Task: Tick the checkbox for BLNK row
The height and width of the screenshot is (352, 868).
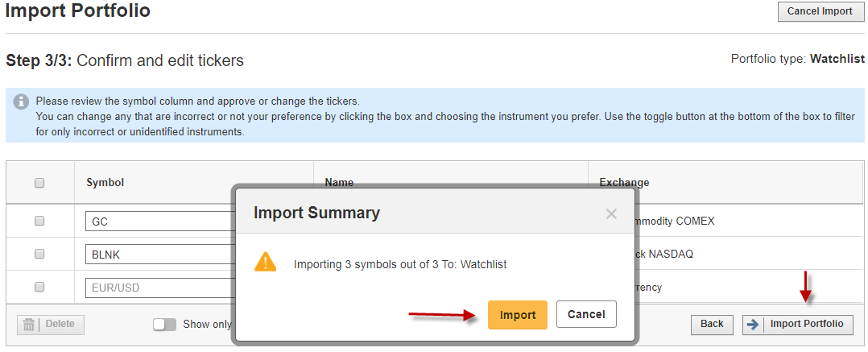Action: pos(39,254)
